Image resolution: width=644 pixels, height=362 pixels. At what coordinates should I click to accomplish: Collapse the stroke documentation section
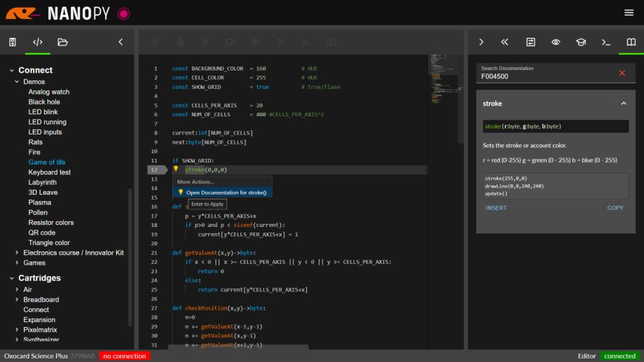click(623, 104)
